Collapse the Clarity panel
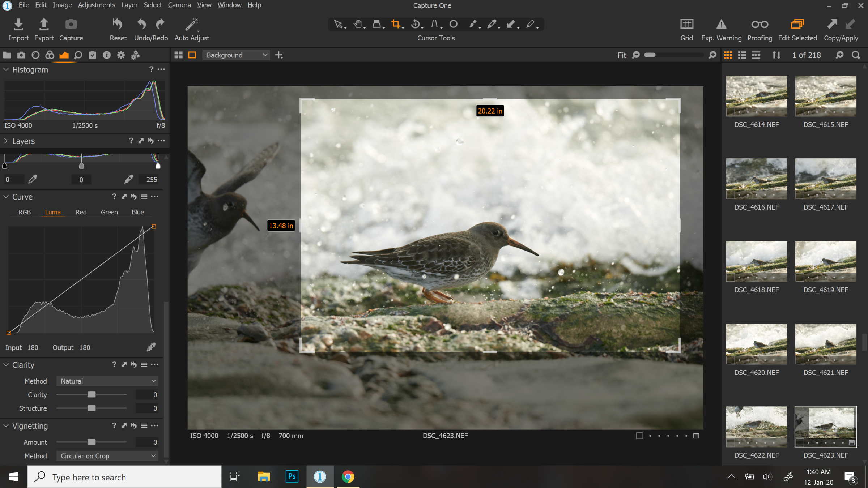The image size is (868, 488). 6,364
